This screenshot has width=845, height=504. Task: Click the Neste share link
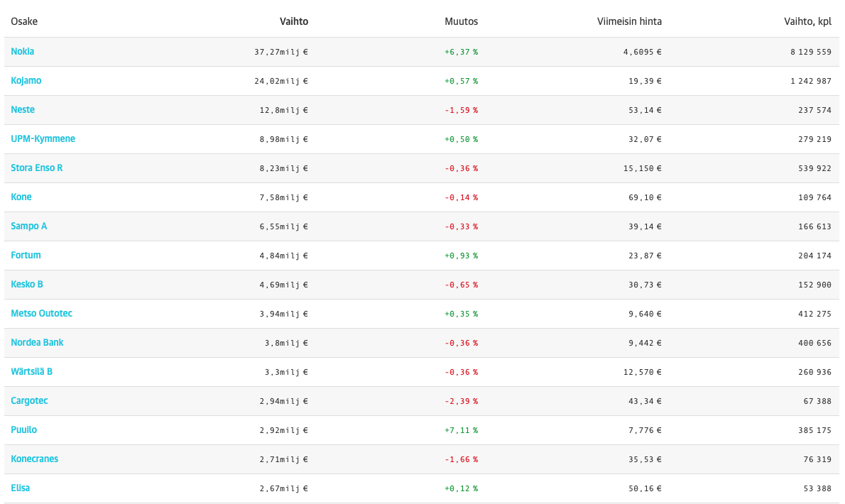23,110
